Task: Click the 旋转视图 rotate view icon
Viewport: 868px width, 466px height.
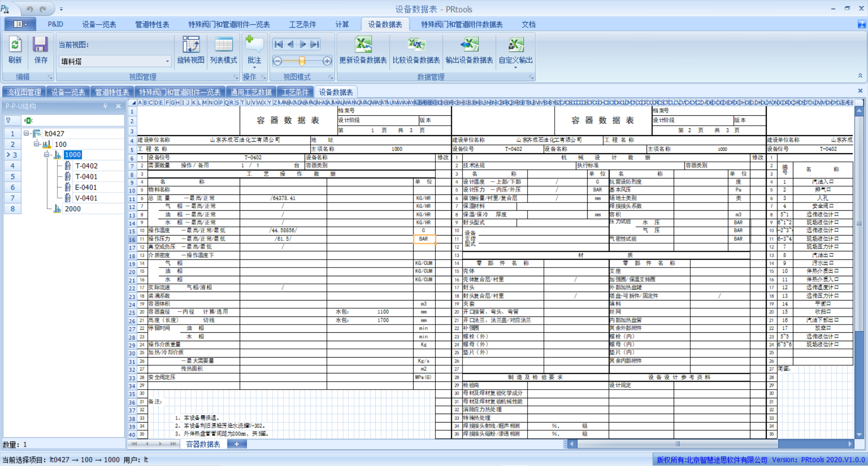Action: 191,45
